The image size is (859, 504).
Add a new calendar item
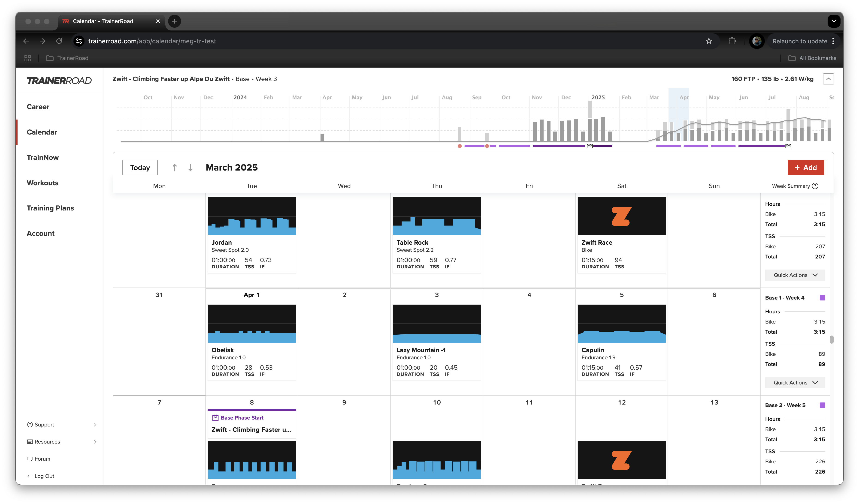pyautogui.click(x=806, y=168)
